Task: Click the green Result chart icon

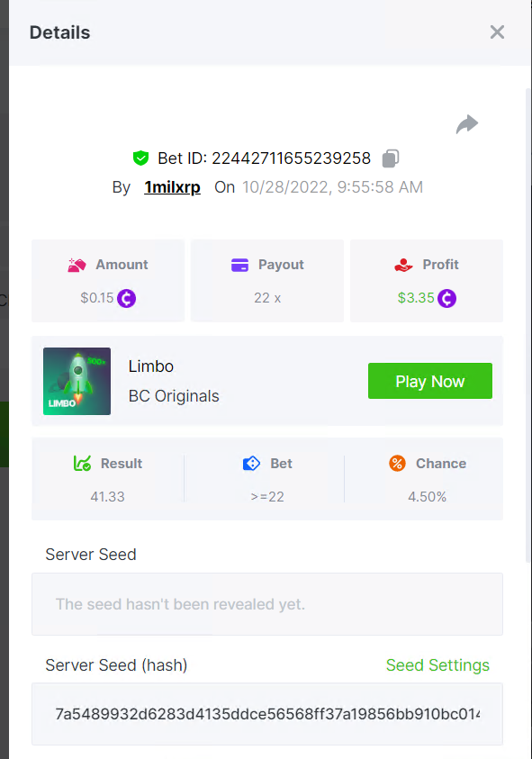Action: (x=82, y=464)
